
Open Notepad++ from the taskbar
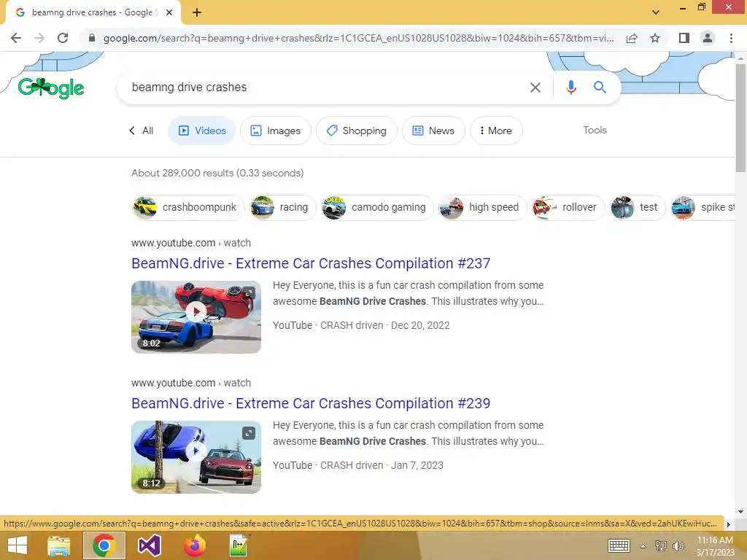239,545
